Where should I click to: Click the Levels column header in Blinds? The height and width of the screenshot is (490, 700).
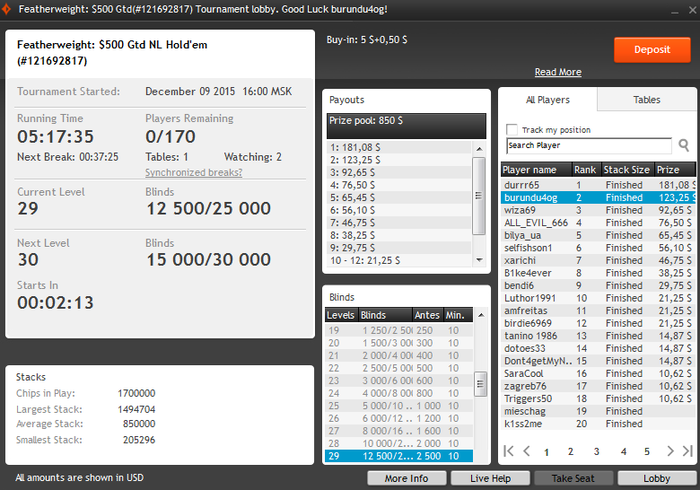click(341, 315)
